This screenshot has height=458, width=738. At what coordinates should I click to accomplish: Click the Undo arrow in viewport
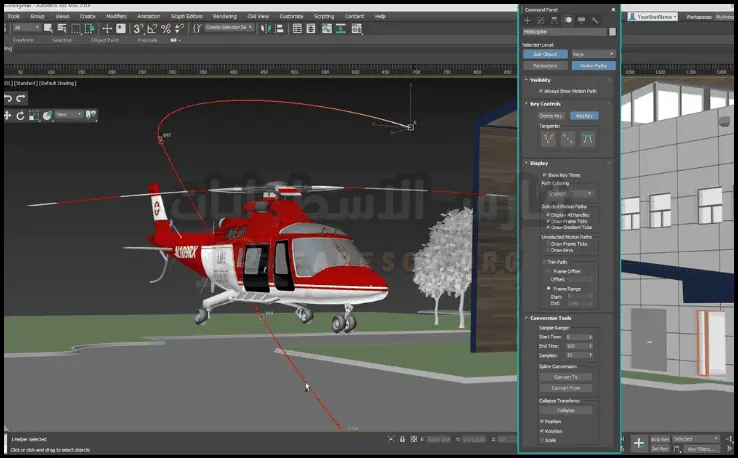click(x=8, y=99)
